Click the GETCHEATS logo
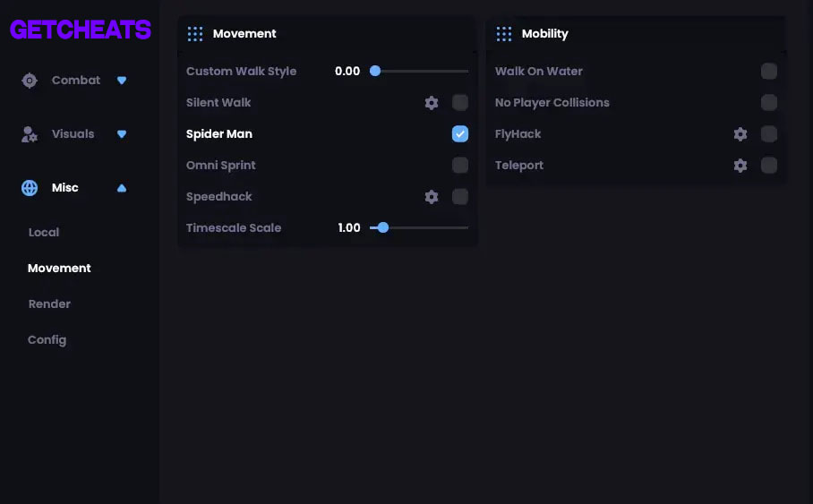Screen dimensions: 813x504 tap(81, 30)
